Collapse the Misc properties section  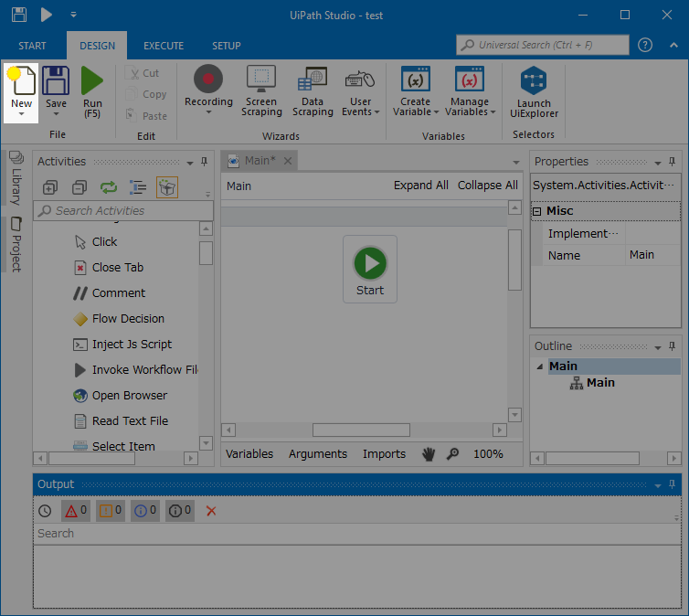click(x=536, y=211)
